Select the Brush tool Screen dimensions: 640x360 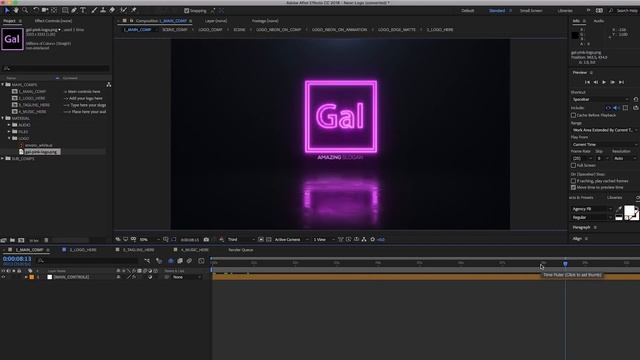94,10
